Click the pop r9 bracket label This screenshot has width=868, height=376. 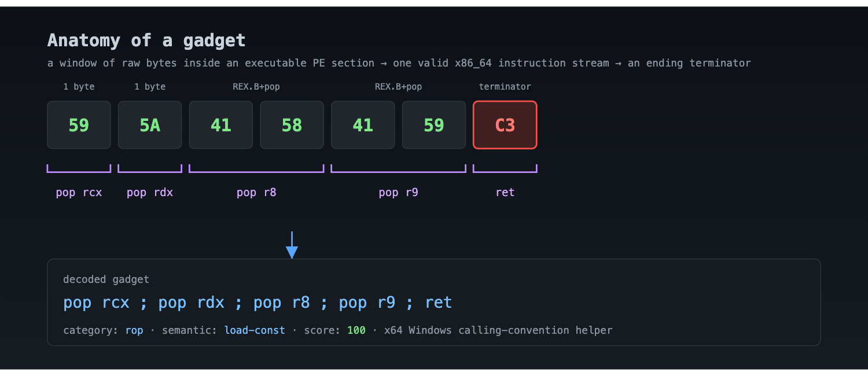(x=398, y=193)
